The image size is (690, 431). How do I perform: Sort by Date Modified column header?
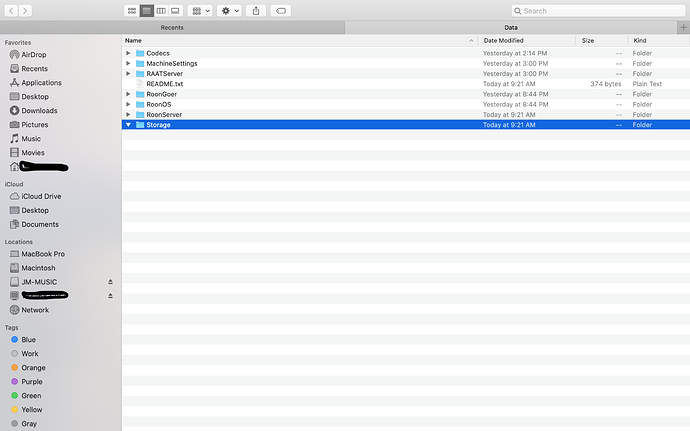tap(527, 41)
